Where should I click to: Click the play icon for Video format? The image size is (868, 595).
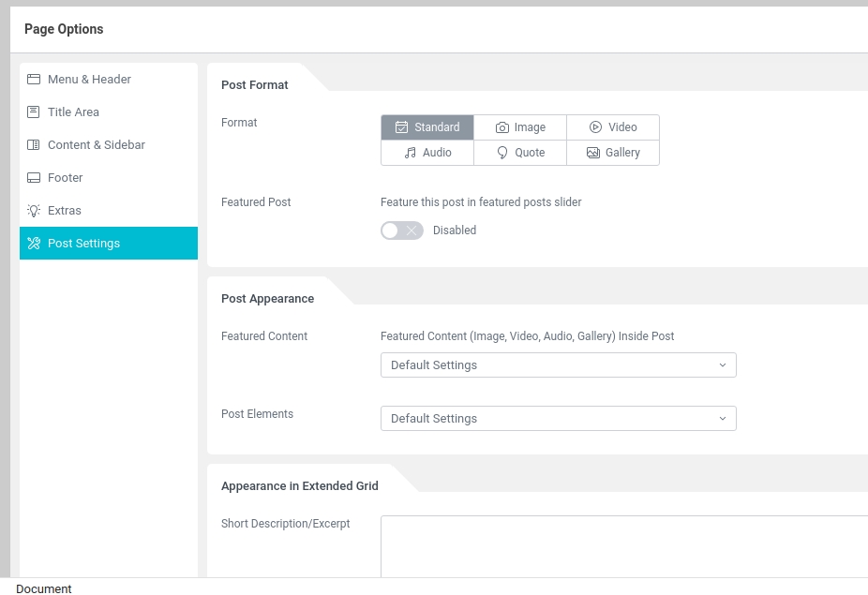point(595,127)
